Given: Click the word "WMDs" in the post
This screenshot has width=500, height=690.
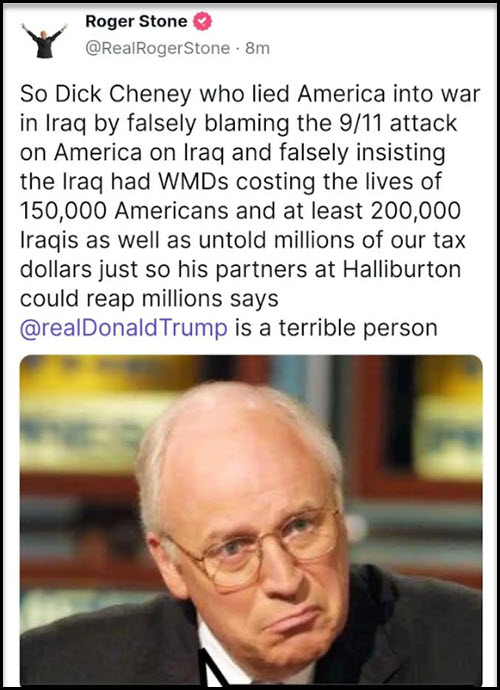Looking at the screenshot, I should [192, 182].
